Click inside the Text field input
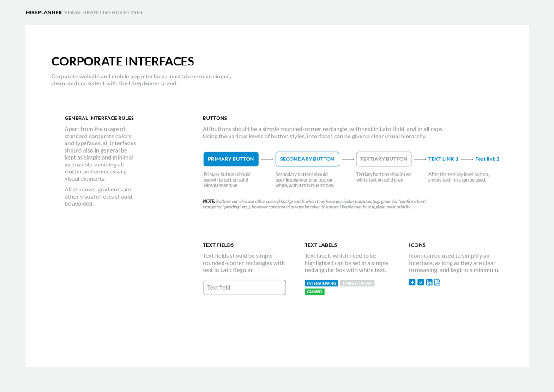The height and width of the screenshot is (392, 554). click(244, 287)
